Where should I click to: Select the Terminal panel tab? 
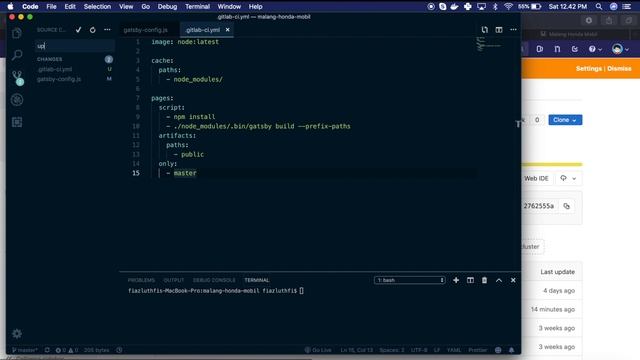[x=257, y=280]
